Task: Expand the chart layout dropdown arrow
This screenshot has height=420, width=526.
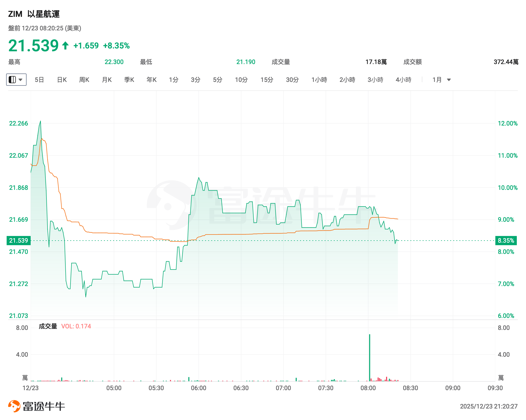Action: tap(21, 80)
